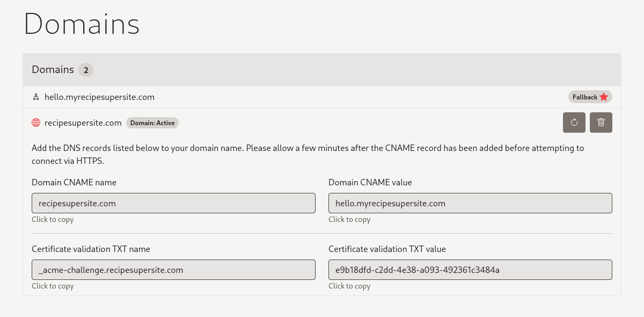Click 'Click to copy' under TXT name
The width and height of the screenshot is (644, 317).
coord(53,286)
